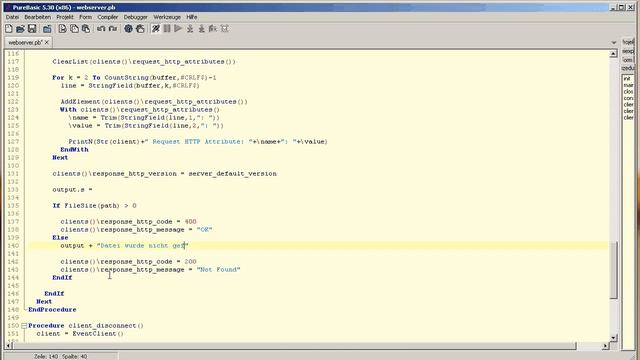Click the '\name = Trim(StringField' line
The image size is (640, 360).
click(x=144, y=118)
